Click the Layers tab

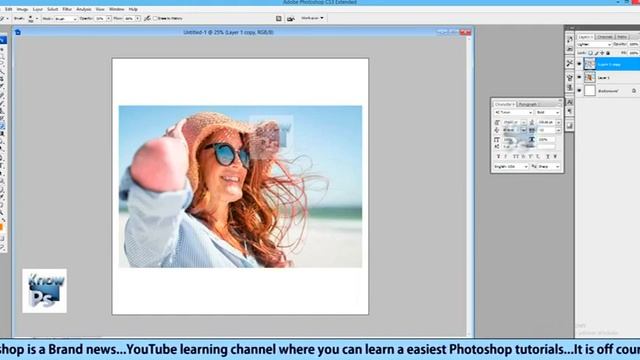(585, 37)
